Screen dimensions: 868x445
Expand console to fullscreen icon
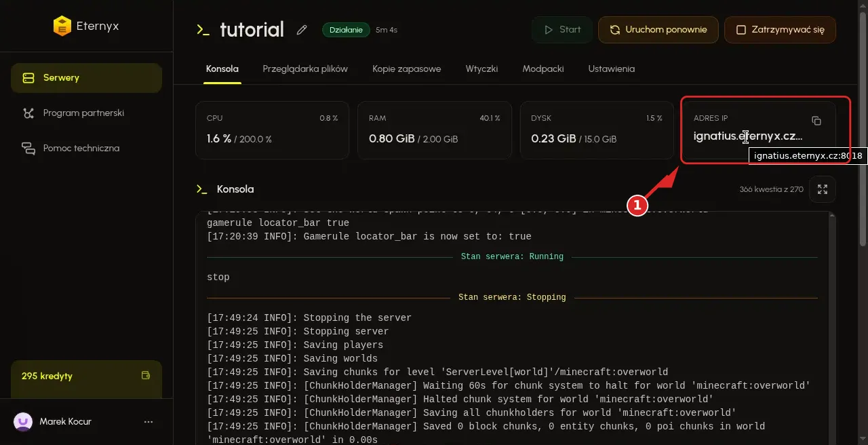[x=823, y=190]
